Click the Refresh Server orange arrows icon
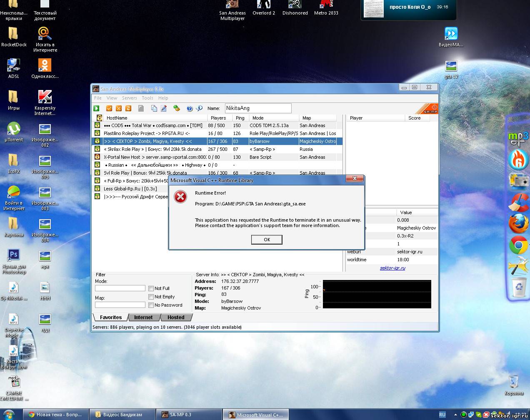The height and width of the screenshot is (420, 530). [x=128, y=108]
